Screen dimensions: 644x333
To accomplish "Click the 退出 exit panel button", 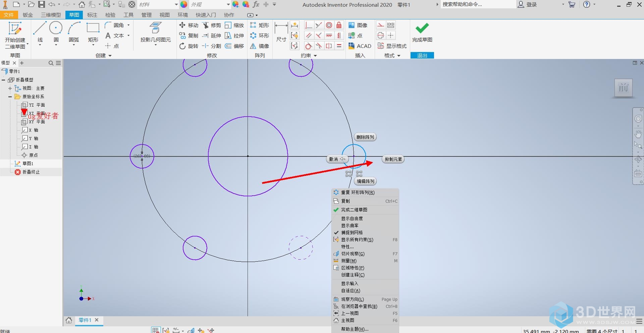I will click(422, 55).
